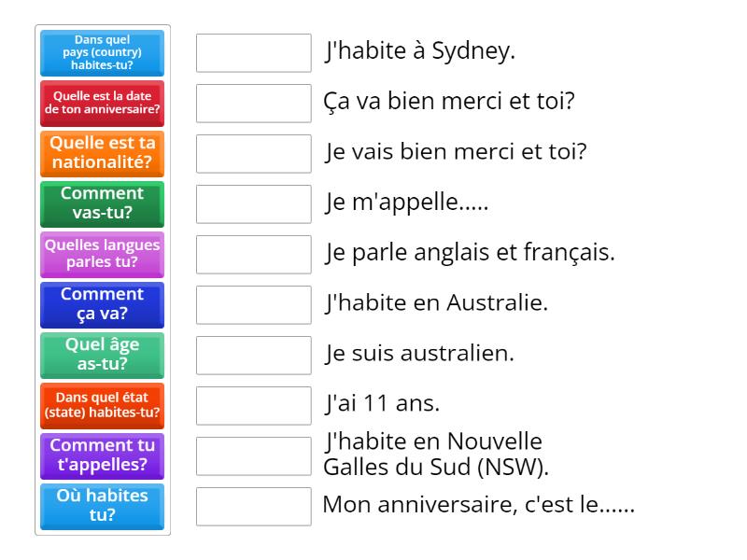
Task: Choose the purple 'Comment tu t'appelles?' card
Action: pos(102,456)
